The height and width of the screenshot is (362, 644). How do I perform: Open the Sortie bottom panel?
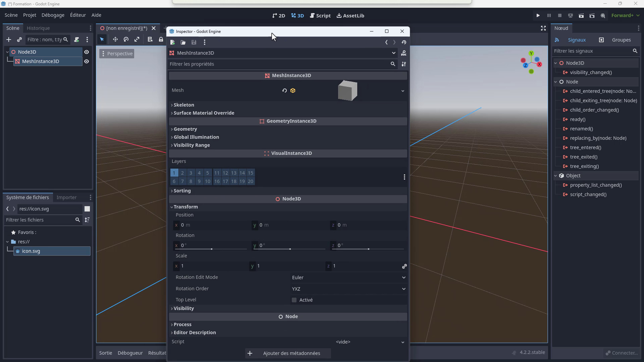coord(106,353)
